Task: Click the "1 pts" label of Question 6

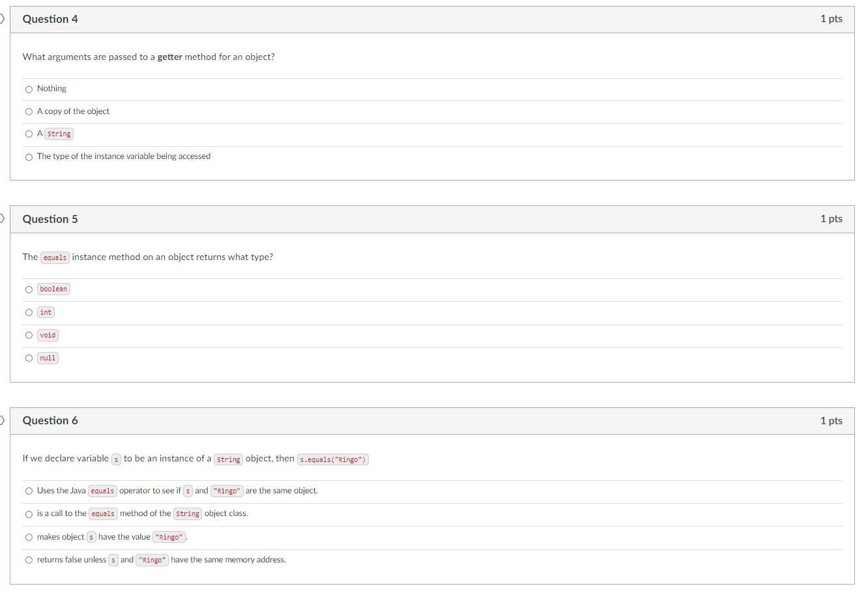Action: click(x=831, y=420)
